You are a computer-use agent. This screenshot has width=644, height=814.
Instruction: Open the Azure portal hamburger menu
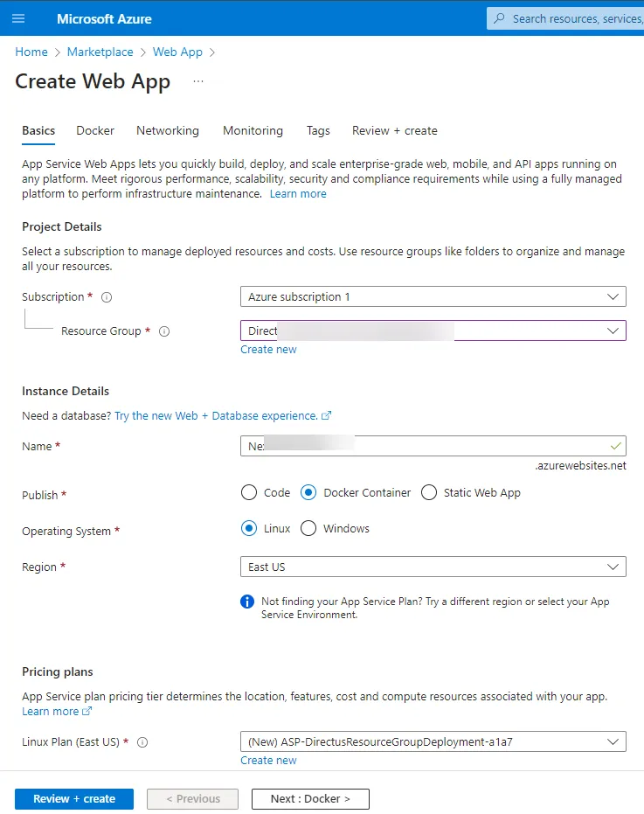18,18
